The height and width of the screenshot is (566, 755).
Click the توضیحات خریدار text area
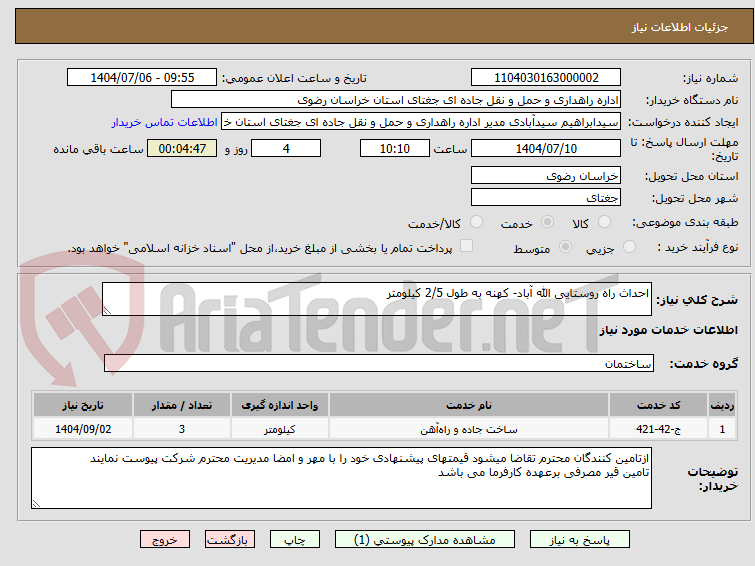tap(341, 478)
